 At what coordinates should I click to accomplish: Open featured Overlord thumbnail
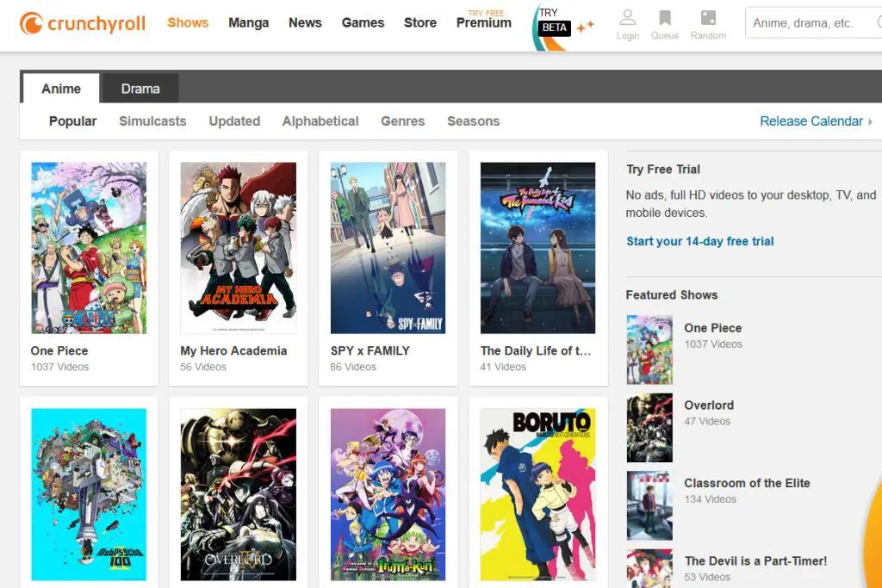[x=649, y=428]
